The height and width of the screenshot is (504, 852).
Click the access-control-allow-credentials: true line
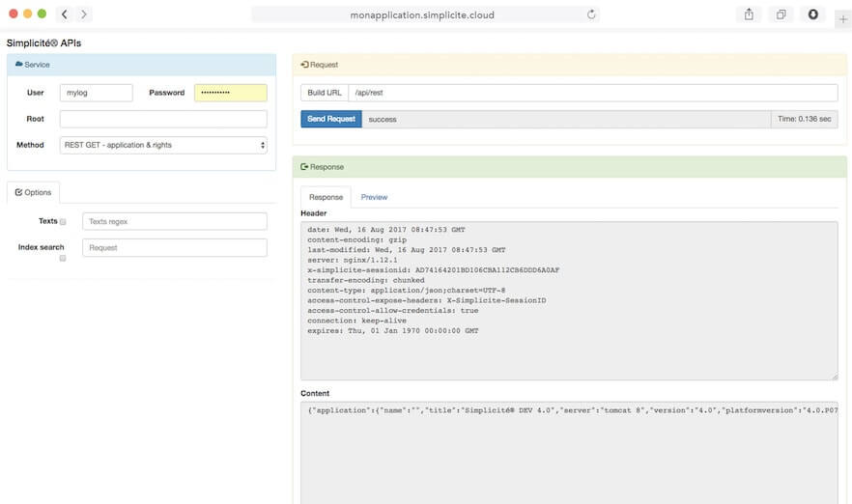click(393, 311)
